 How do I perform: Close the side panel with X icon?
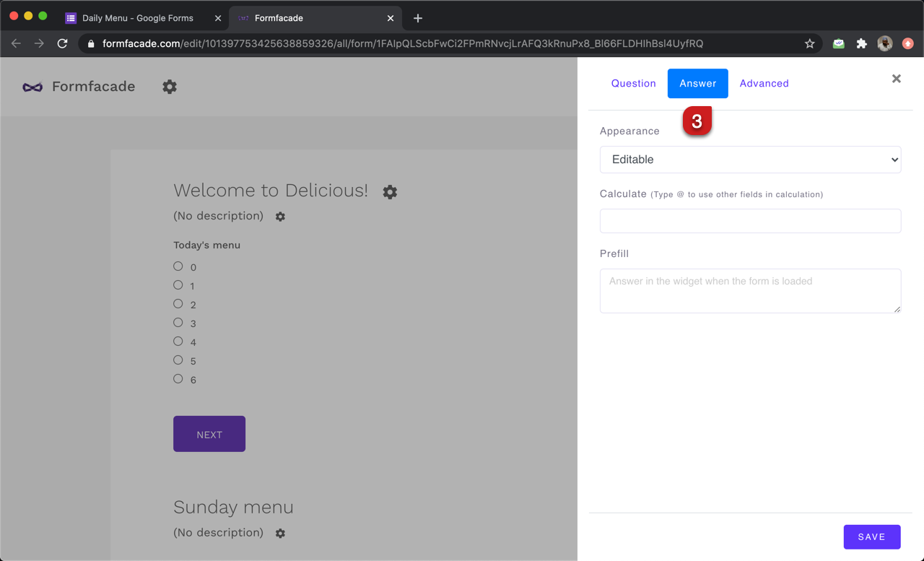(896, 79)
